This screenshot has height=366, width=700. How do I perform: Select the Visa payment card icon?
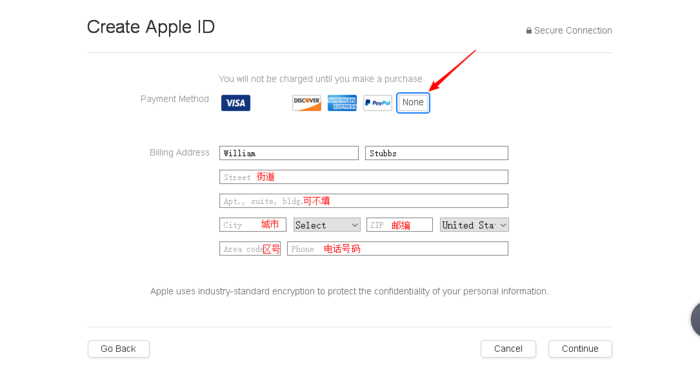coord(236,103)
